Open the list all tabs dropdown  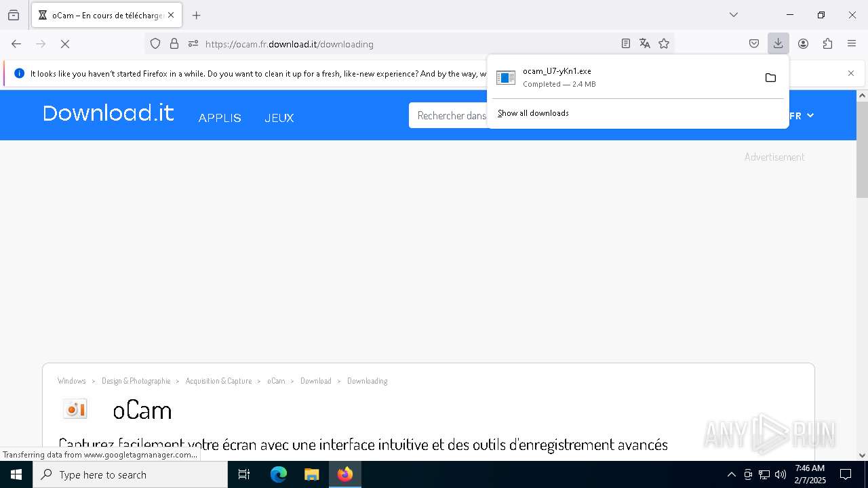(x=734, y=15)
